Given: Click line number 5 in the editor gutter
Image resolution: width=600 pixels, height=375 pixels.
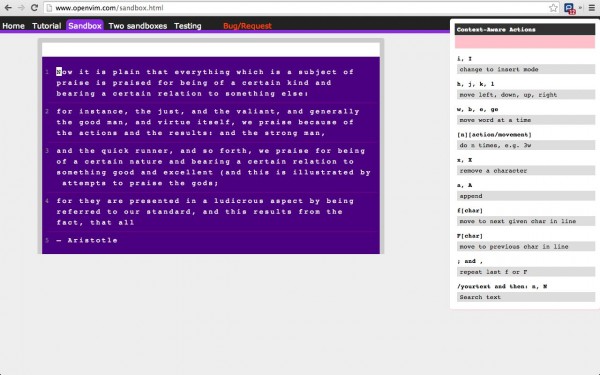Looking at the screenshot, I should pos(47,240).
